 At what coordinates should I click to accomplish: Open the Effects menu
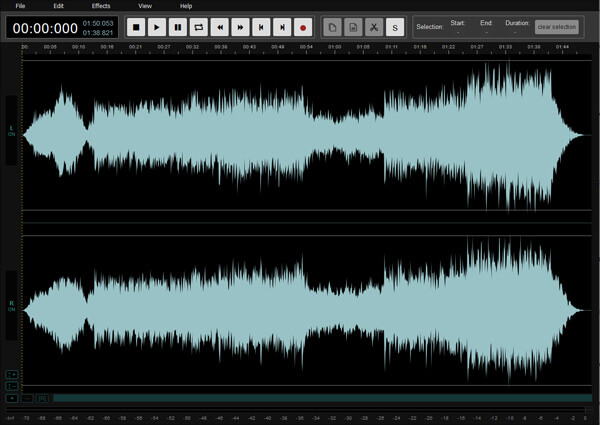pos(101,6)
